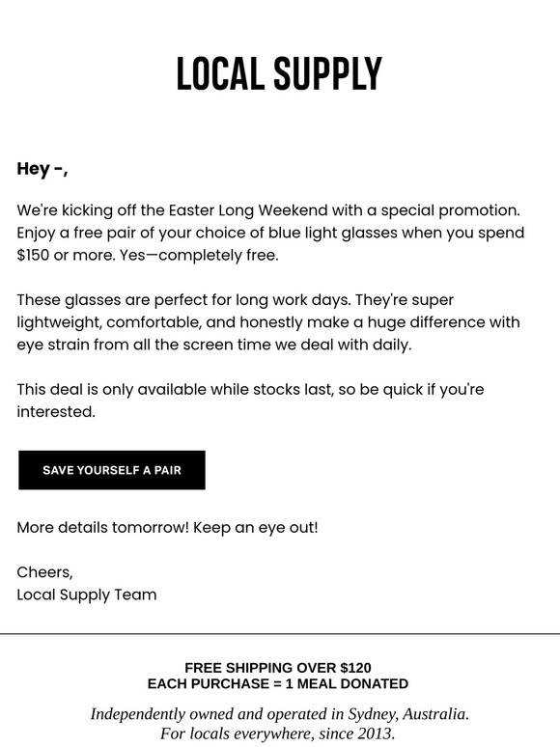
Task: Click the "Cheers," sign-off text
Action: pos(44,572)
